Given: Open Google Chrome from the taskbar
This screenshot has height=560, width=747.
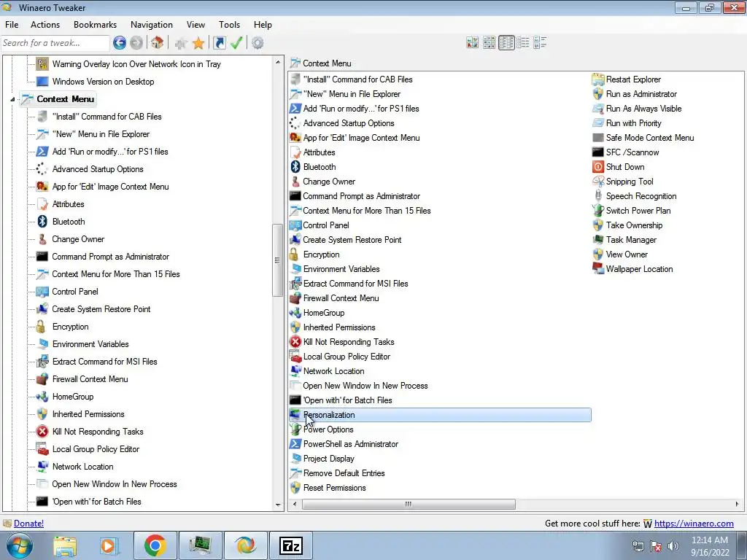Looking at the screenshot, I should pos(155,545).
